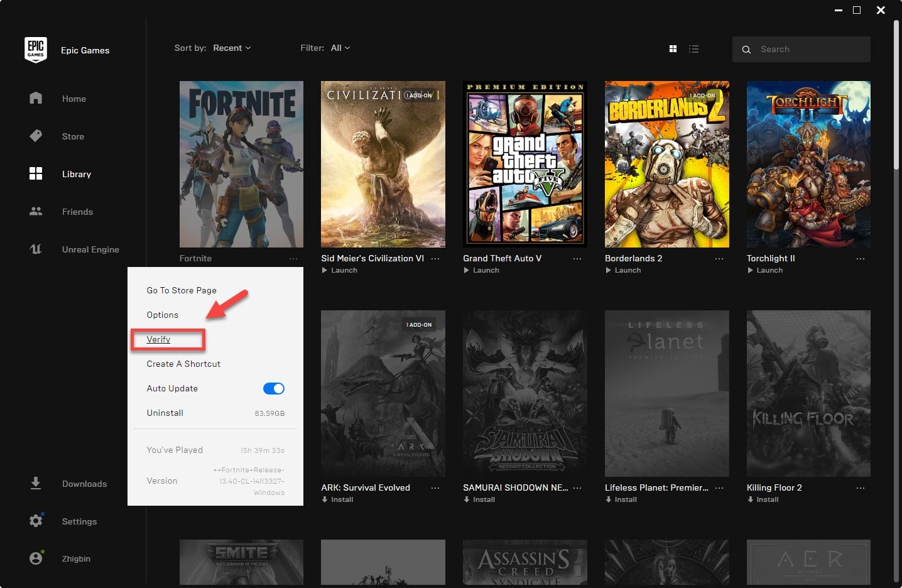Install Killing Floor 2
The image size is (902, 588).
[x=763, y=499]
